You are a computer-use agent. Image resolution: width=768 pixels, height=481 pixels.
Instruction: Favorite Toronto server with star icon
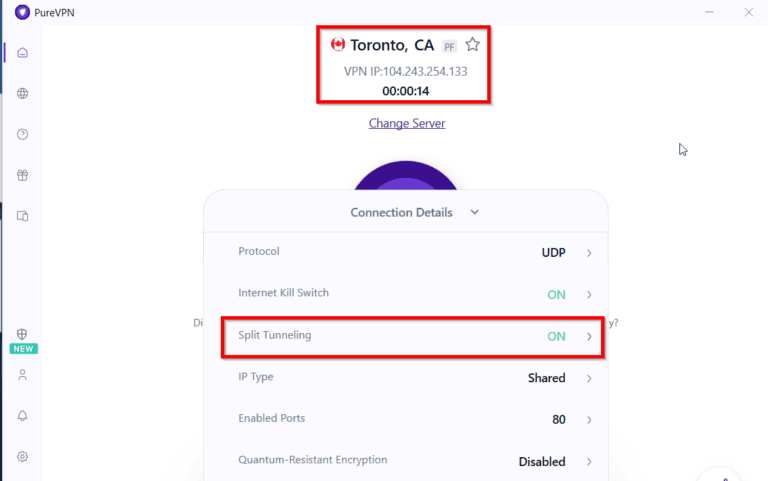pyautogui.click(x=473, y=45)
